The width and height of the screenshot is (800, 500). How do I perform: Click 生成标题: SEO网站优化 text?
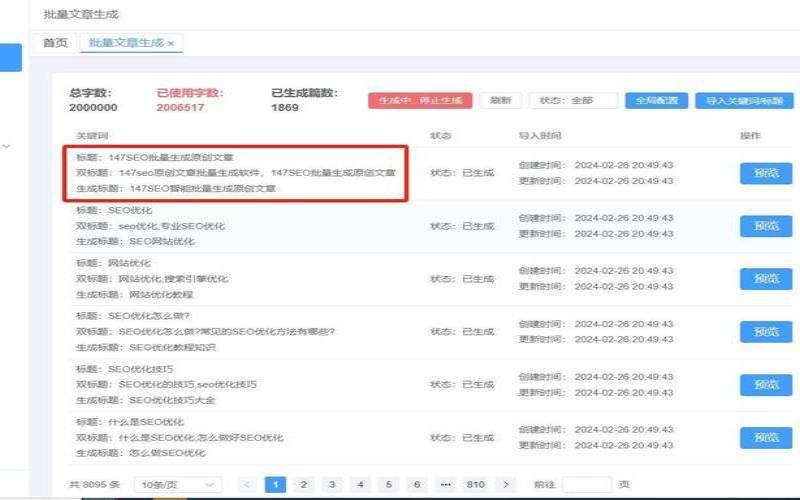pyautogui.click(x=135, y=241)
